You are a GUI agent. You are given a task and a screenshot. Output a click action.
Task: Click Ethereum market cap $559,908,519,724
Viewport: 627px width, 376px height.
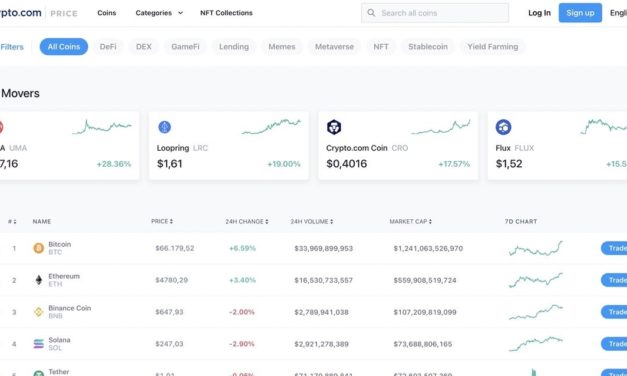(425, 280)
